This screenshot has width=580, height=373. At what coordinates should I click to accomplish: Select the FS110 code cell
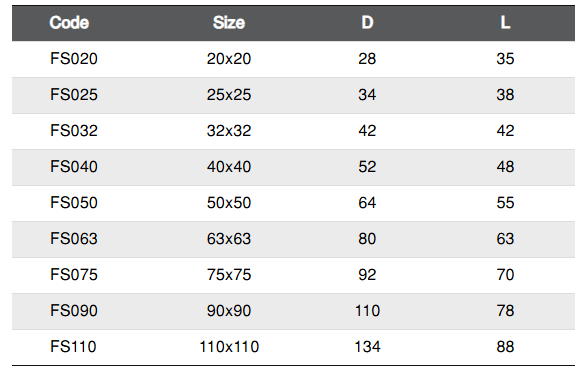tap(73, 347)
